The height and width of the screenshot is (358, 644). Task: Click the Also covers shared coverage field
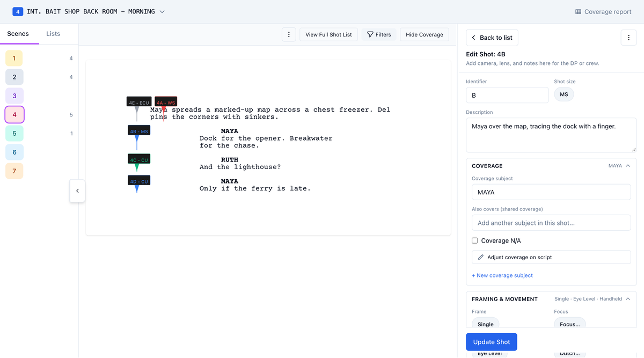[551, 223]
